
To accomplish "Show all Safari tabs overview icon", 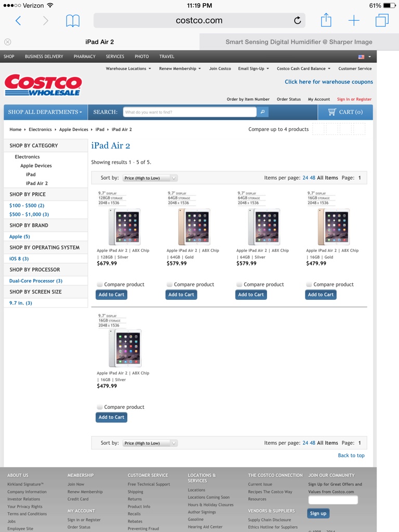I will point(382,20).
